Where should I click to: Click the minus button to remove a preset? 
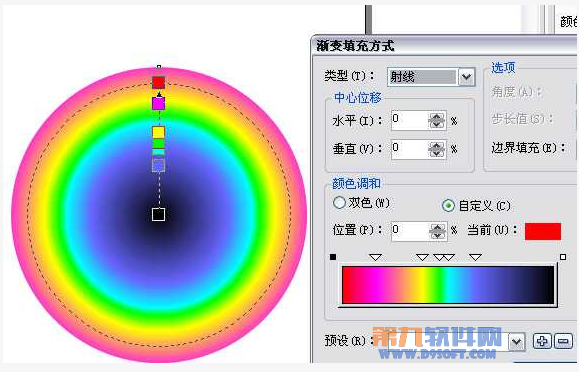pos(563,341)
